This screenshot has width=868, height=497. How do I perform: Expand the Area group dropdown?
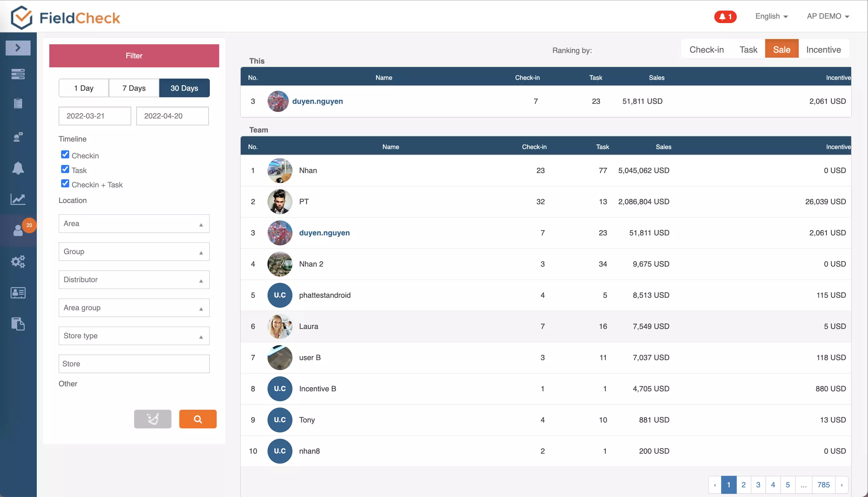pyautogui.click(x=133, y=307)
